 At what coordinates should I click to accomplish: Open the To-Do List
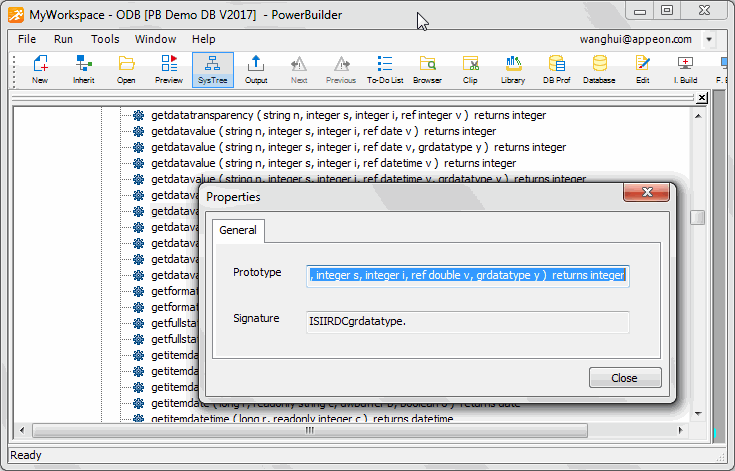pyautogui.click(x=385, y=69)
